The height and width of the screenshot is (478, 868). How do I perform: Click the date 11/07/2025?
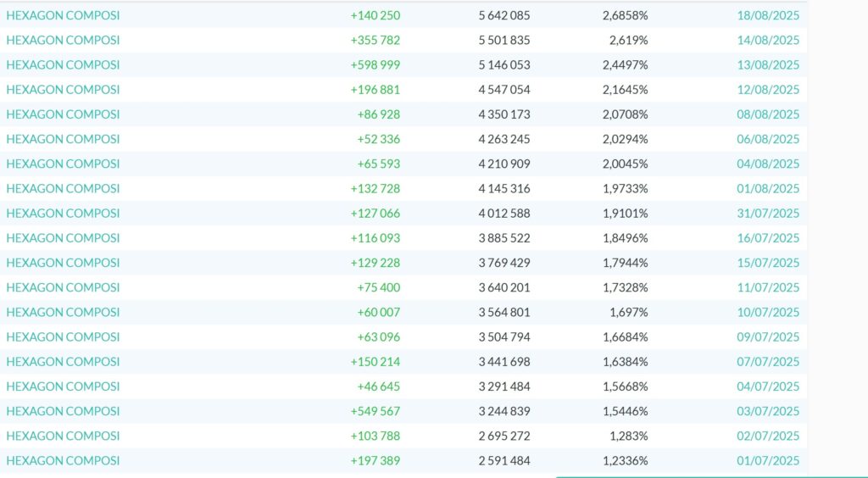[768, 287]
